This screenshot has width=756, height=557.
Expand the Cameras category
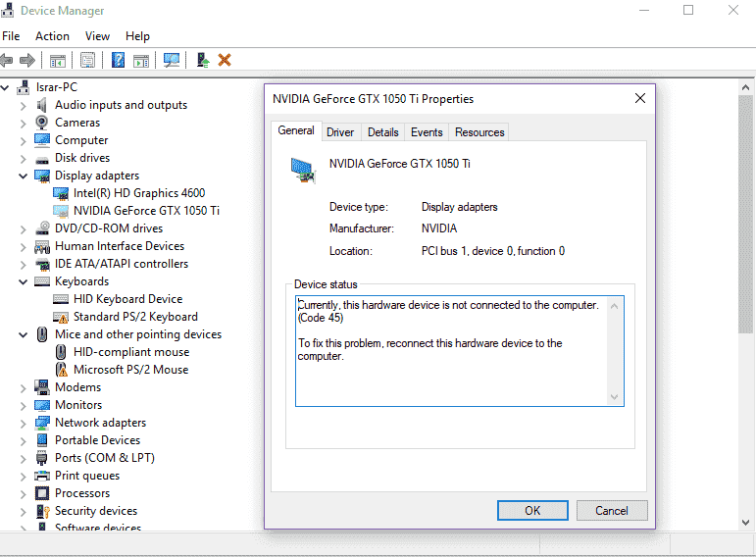[x=23, y=123]
